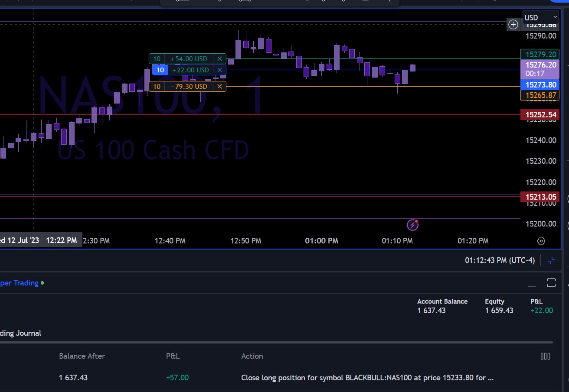The width and height of the screenshot is (569, 392).
Task: Click the blue collapse corners icon beside the clock
Action: (x=551, y=260)
